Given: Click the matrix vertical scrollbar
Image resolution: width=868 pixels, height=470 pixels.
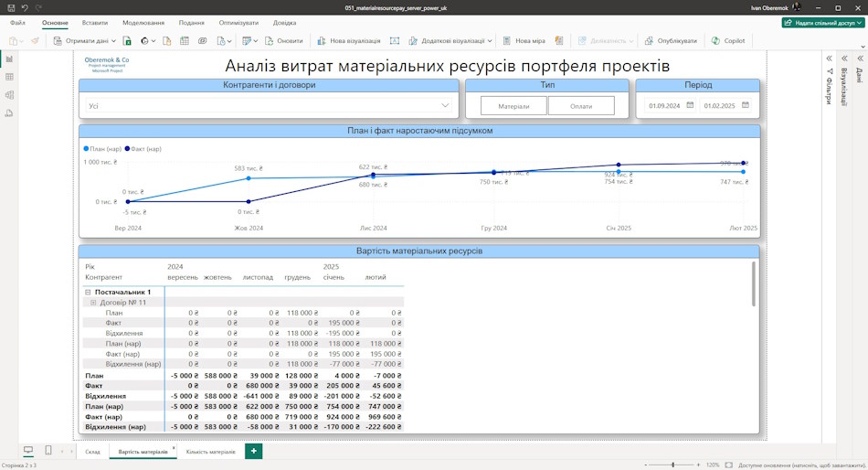Looking at the screenshot, I should (753, 283).
